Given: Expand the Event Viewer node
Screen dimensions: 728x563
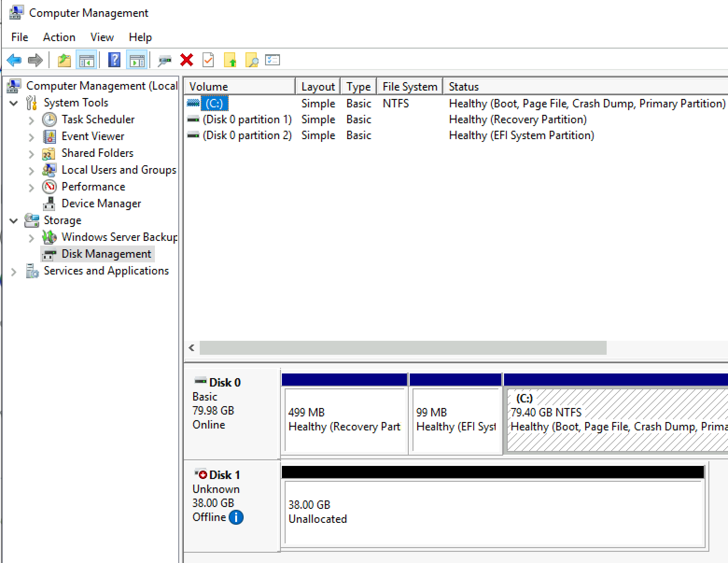Looking at the screenshot, I should [x=31, y=137].
